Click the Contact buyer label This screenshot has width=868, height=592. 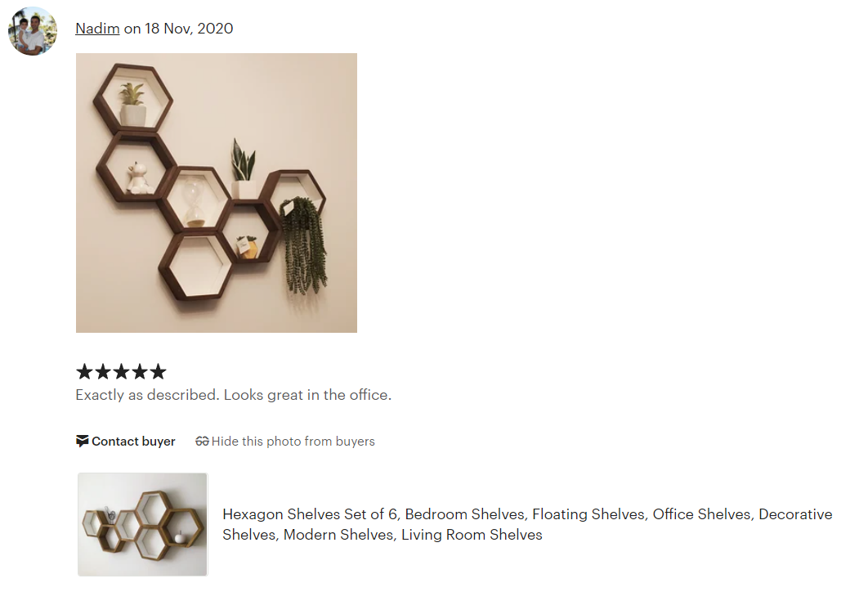pos(133,441)
